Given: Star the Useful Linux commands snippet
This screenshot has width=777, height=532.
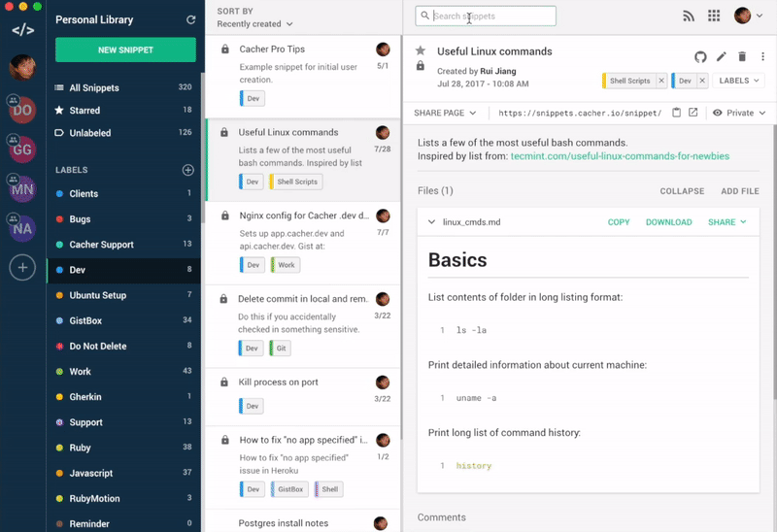Looking at the screenshot, I should (421, 50).
